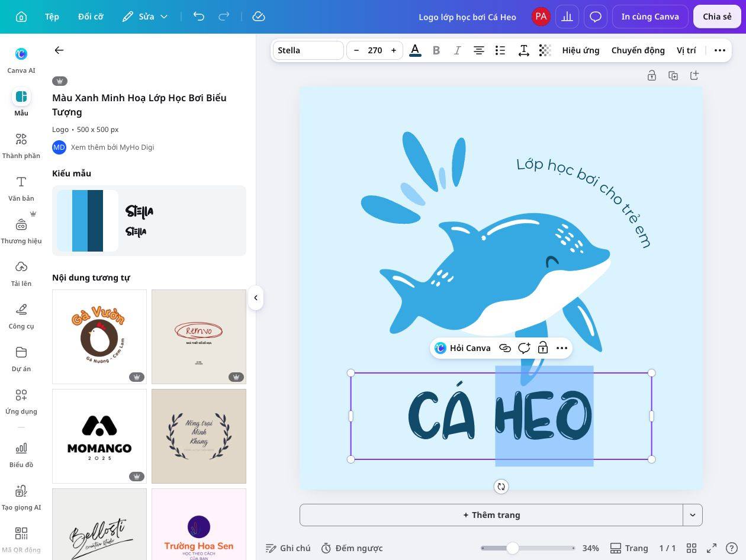The width and height of the screenshot is (746, 560).
Task: Open the Thương hiệu brand panel
Action: tap(21, 231)
